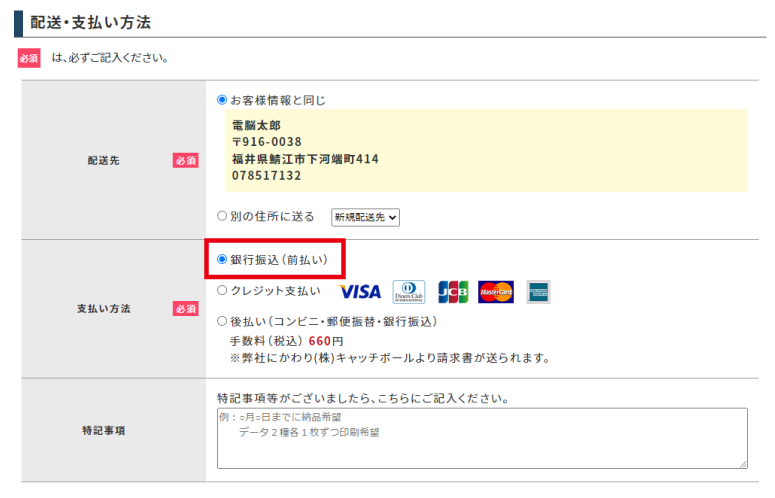Viewport: 775px width, 498px height.
Task: Click the Diners Club card icon
Action: 408,292
